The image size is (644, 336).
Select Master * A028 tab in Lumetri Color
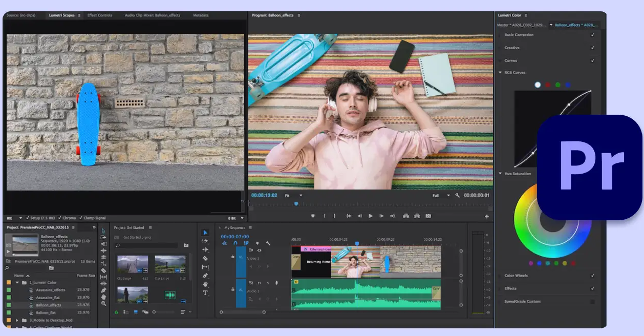(521, 25)
